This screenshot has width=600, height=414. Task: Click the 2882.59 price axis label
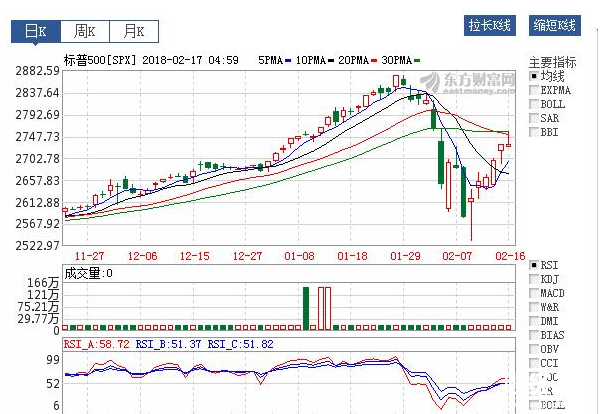click(x=38, y=71)
